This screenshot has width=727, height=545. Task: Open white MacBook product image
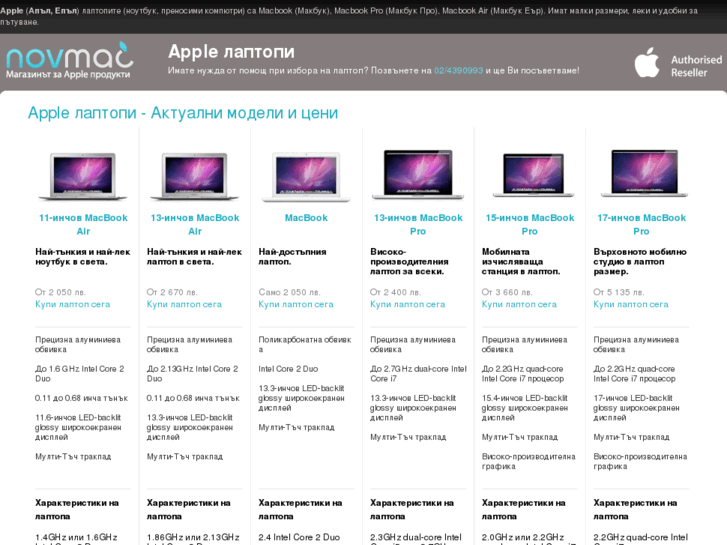tap(306, 177)
